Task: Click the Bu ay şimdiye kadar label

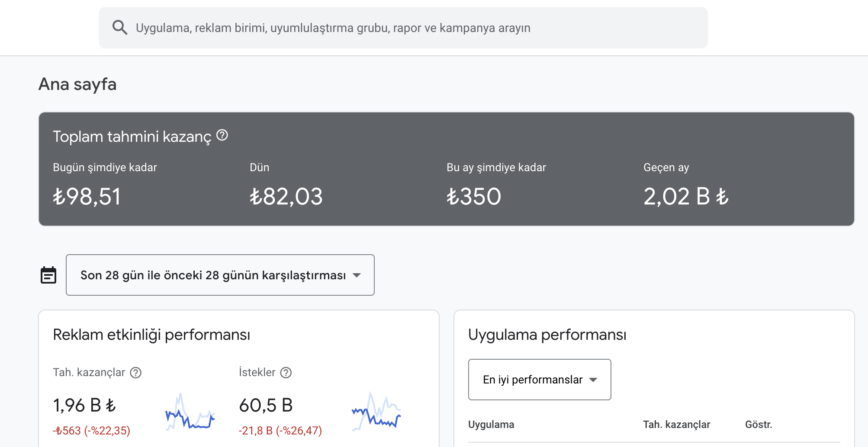Action: [x=496, y=168]
